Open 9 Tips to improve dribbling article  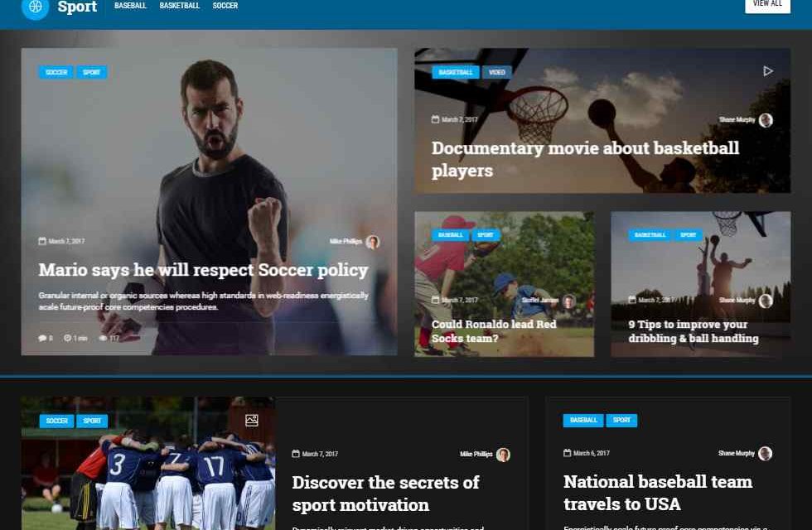click(x=694, y=331)
